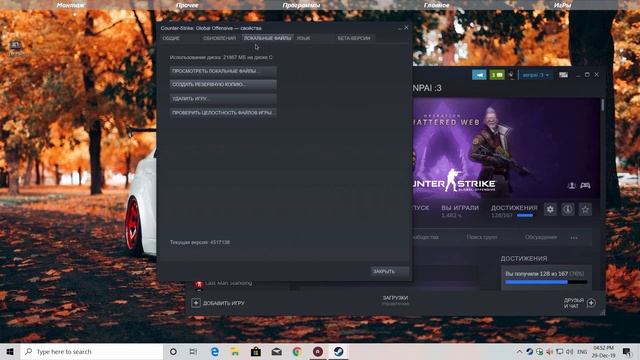Image resolution: width=640 pixels, height=360 pixels.
Task: Open the green inbox notifications button
Action: 497,75
